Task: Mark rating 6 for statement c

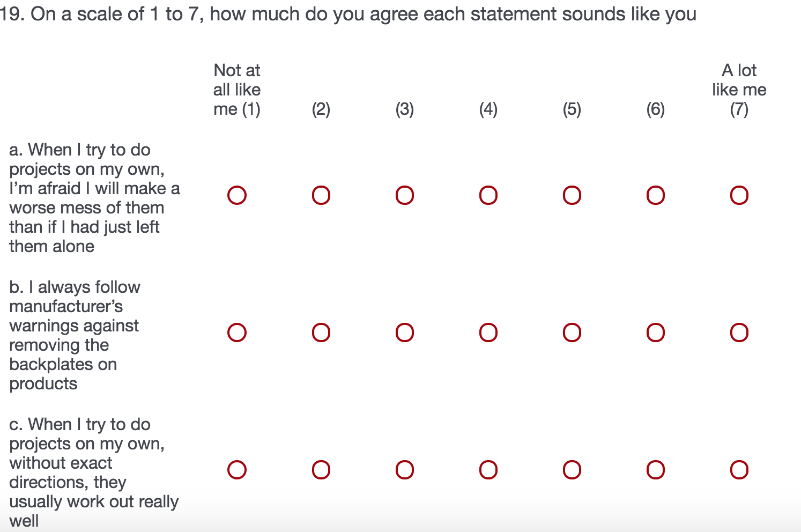Action: (656, 470)
